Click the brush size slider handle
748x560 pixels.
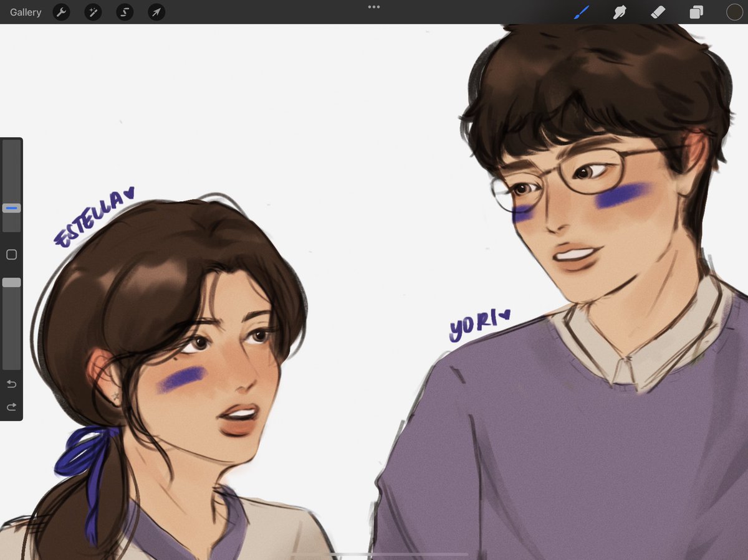[11, 208]
